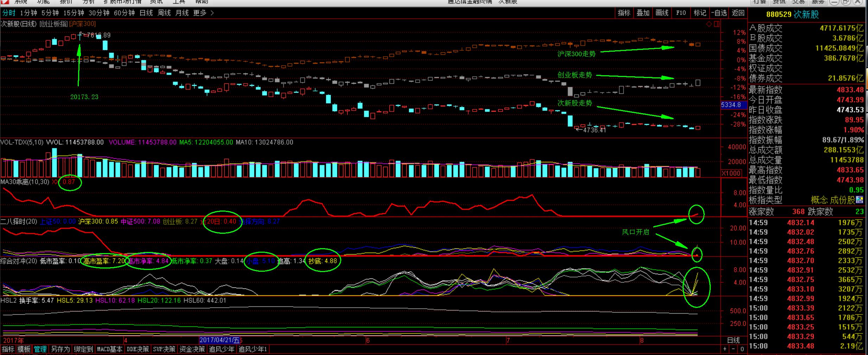
Task: Load the 追风少年1 template
Action: 253,349
